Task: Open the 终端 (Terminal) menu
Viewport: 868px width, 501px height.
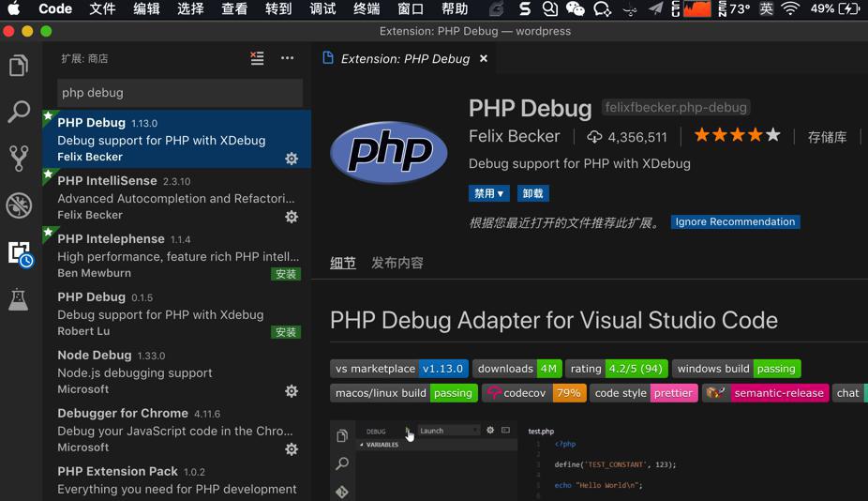Action: [x=367, y=8]
